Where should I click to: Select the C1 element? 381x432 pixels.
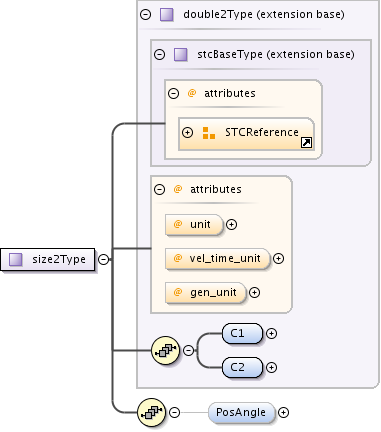[242, 333]
